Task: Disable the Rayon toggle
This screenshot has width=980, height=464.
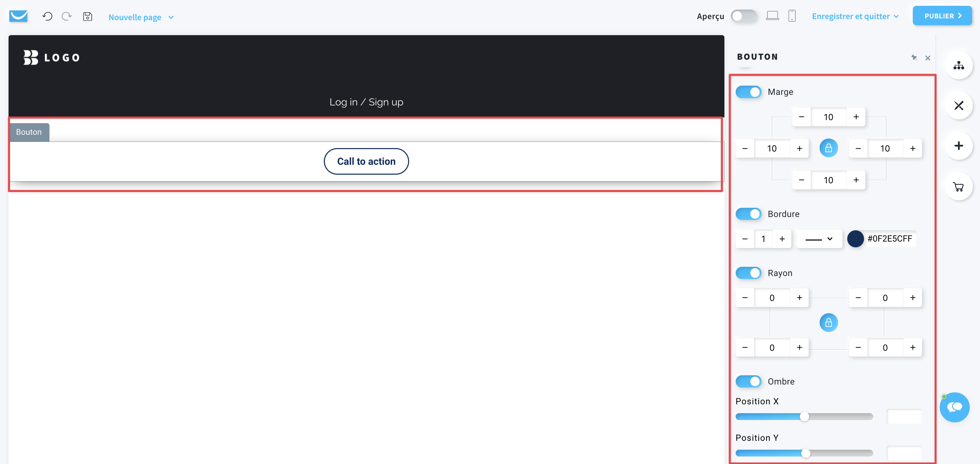Action: 748,273
